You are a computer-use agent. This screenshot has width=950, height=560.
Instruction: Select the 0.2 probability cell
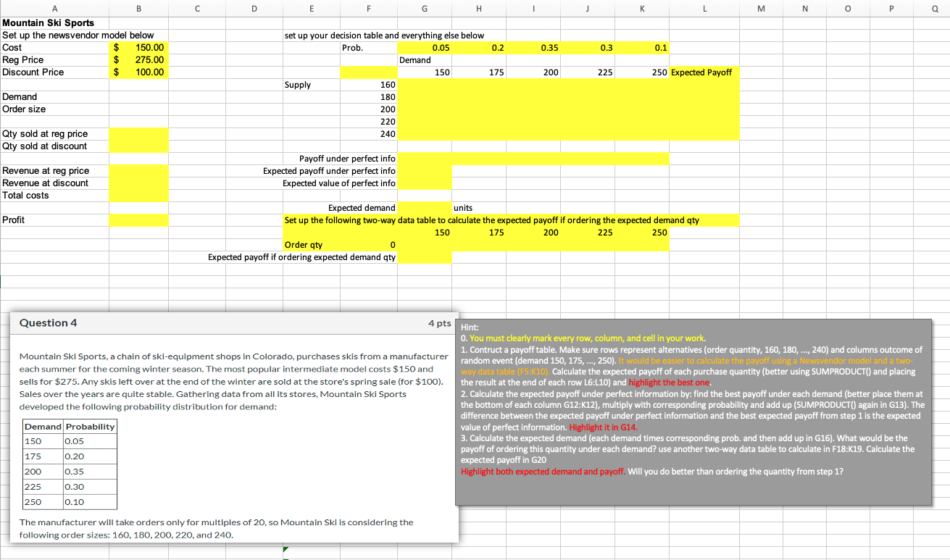pos(479,48)
